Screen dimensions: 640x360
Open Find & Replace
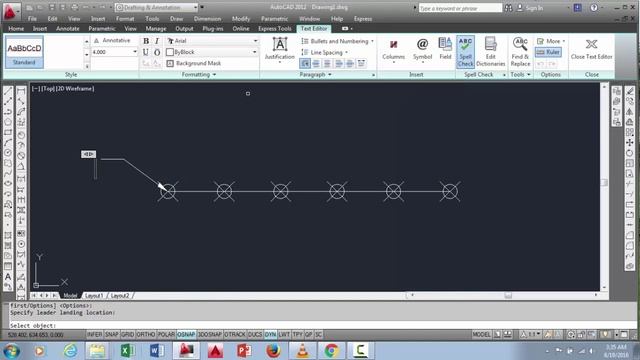pos(520,51)
